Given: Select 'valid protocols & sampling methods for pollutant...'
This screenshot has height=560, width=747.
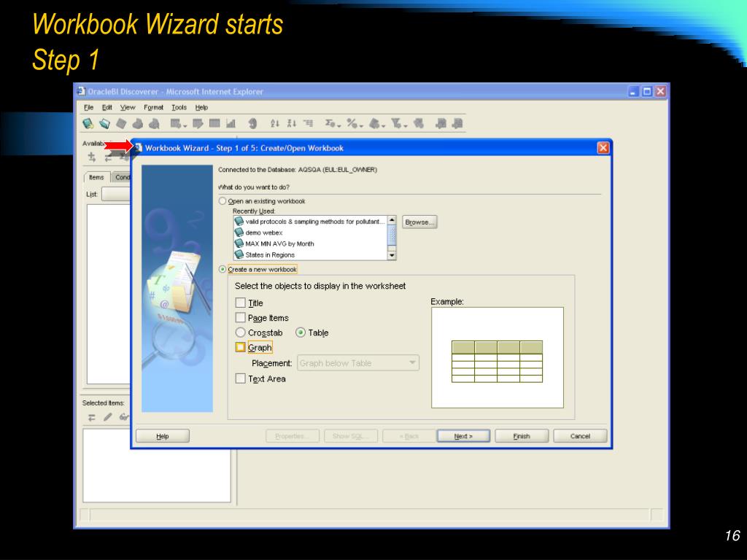Looking at the screenshot, I should pos(314,222).
